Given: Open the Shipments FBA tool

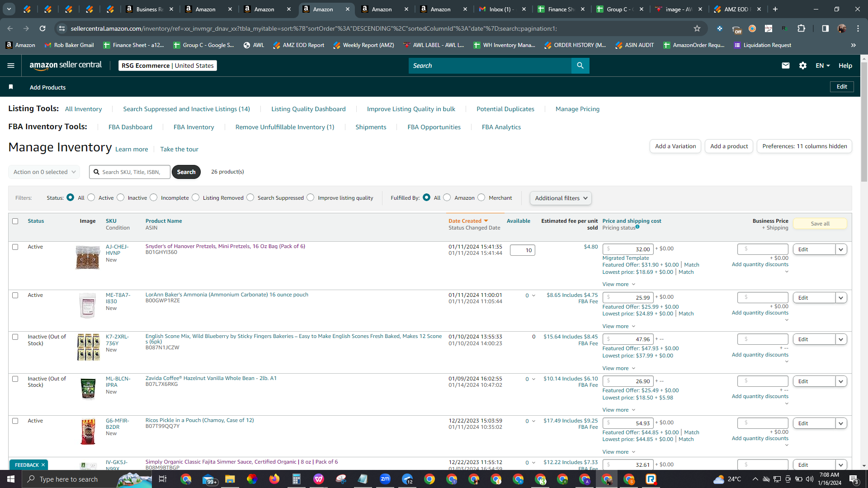Looking at the screenshot, I should click(371, 127).
